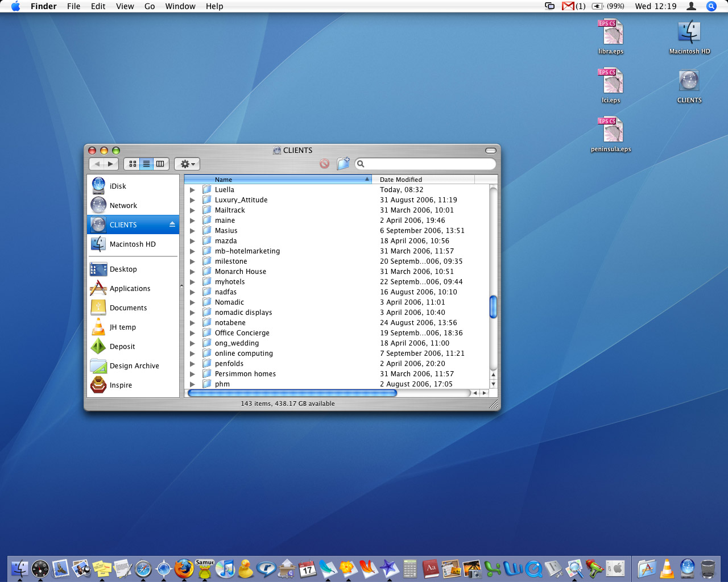Sort by Date Modified column header

pos(423,180)
